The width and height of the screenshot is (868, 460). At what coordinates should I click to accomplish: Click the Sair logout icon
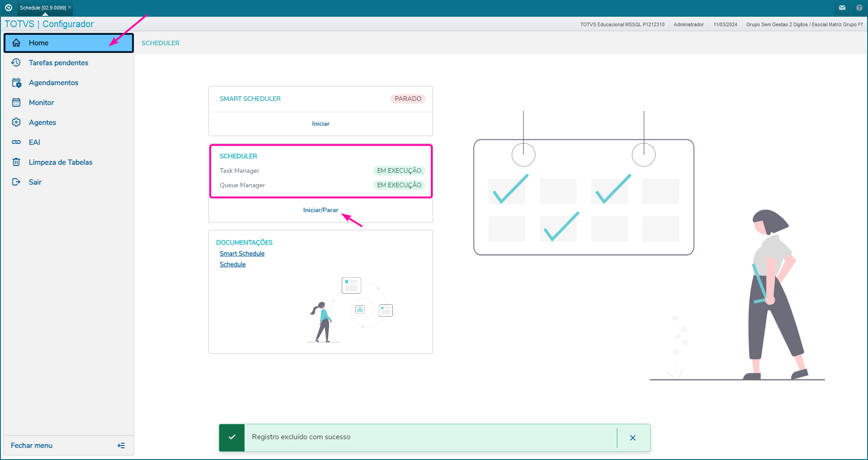[x=16, y=182]
